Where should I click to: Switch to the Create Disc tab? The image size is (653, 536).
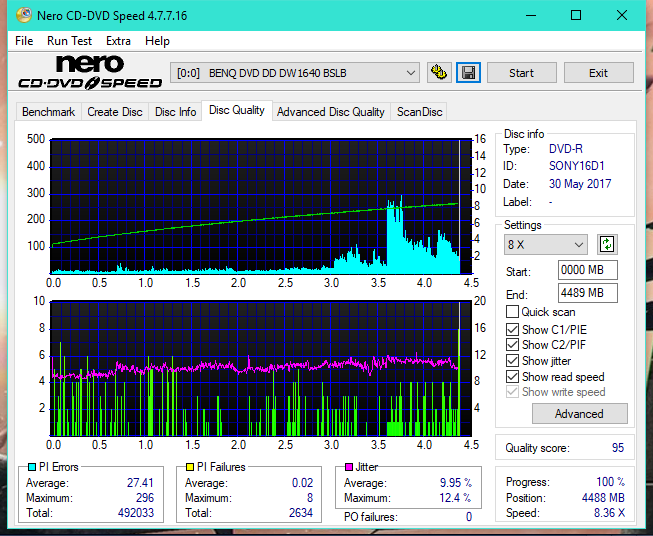click(115, 112)
